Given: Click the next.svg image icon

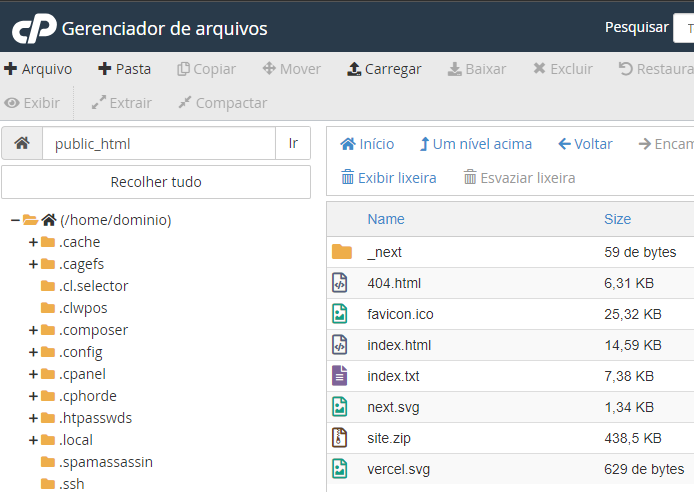Looking at the screenshot, I should tap(340, 407).
